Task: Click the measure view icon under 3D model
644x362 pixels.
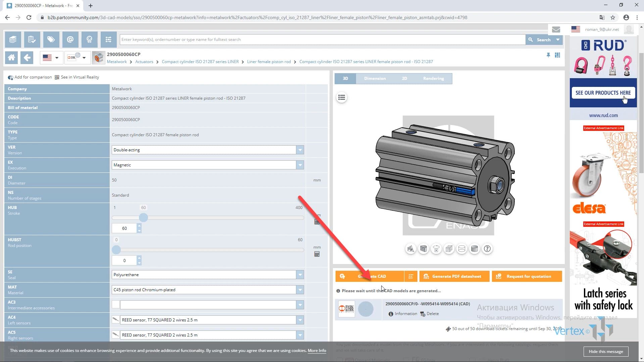Action: click(x=410, y=249)
